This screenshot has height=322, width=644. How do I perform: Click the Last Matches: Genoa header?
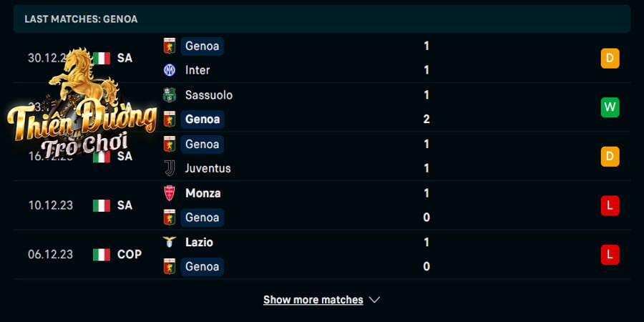(81, 19)
